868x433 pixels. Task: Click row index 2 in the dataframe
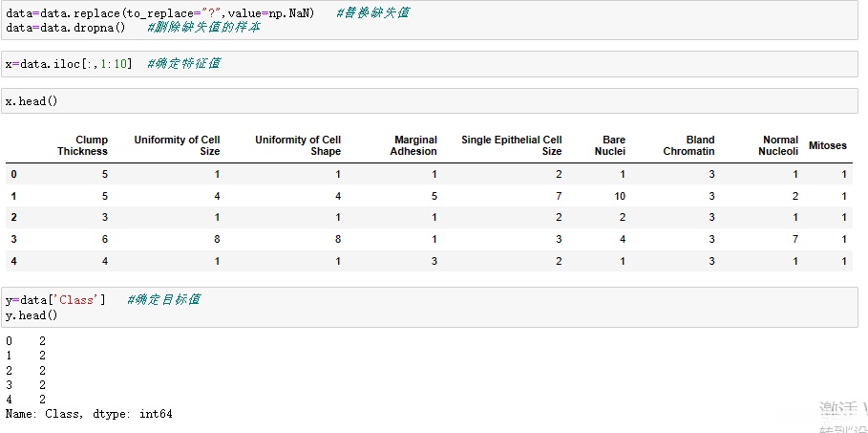[x=13, y=217]
